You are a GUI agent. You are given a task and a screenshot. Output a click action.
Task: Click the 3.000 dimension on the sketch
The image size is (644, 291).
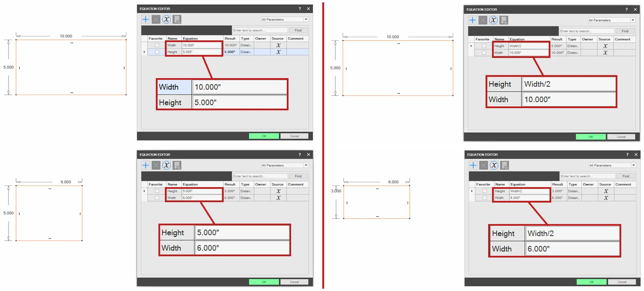[x=336, y=191]
